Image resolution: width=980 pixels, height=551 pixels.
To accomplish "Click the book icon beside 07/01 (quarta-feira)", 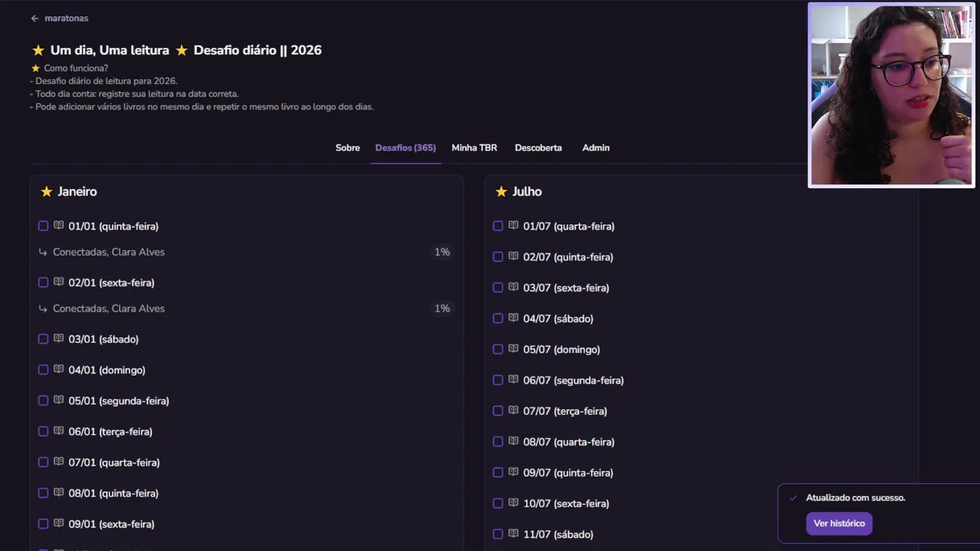I will 58,461.
